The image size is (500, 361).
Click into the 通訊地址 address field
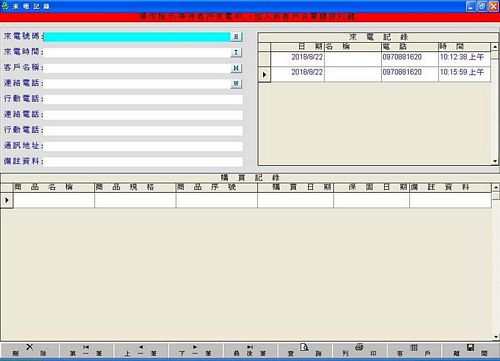click(143, 146)
